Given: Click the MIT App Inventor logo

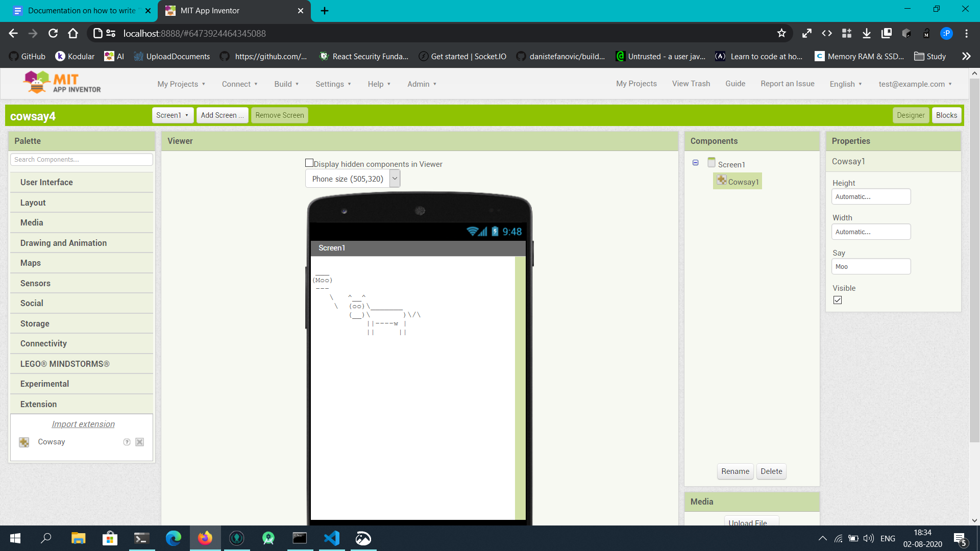Looking at the screenshot, I should 62,82.
